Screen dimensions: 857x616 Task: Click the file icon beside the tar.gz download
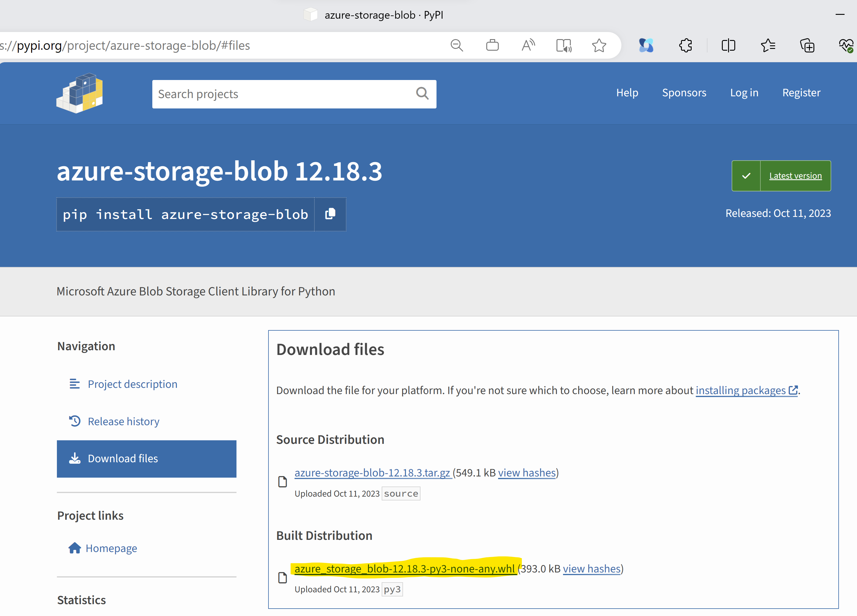coord(283,482)
